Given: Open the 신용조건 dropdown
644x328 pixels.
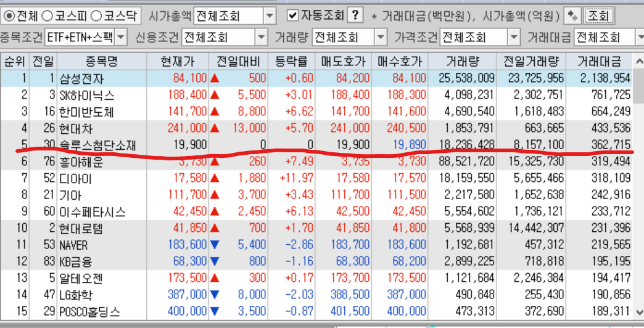Looking at the screenshot, I should click(x=261, y=38).
